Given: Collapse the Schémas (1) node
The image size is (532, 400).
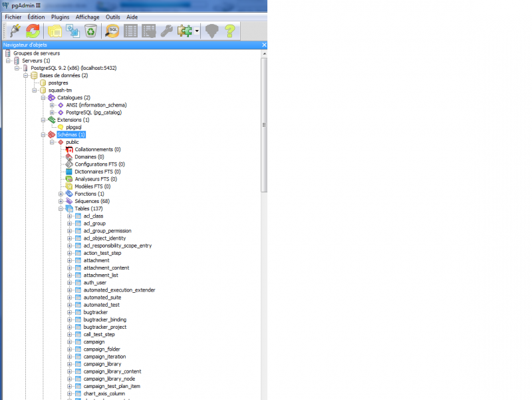Looking at the screenshot, I should coord(43,135).
